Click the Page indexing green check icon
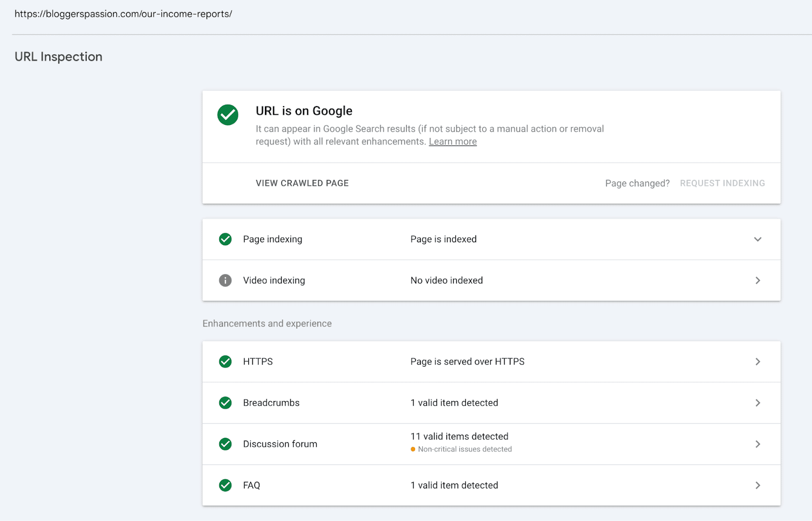The image size is (812, 521). (225, 239)
